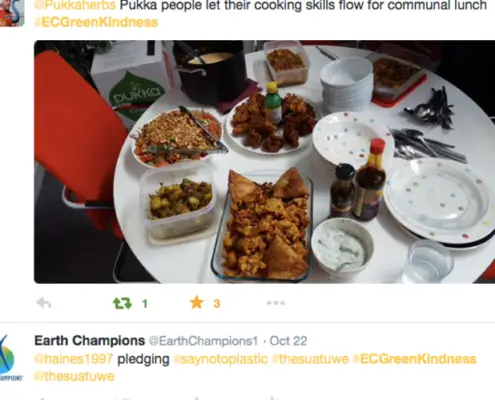View the retweet count number 1
This screenshot has height=400, width=495.
[x=145, y=304]
